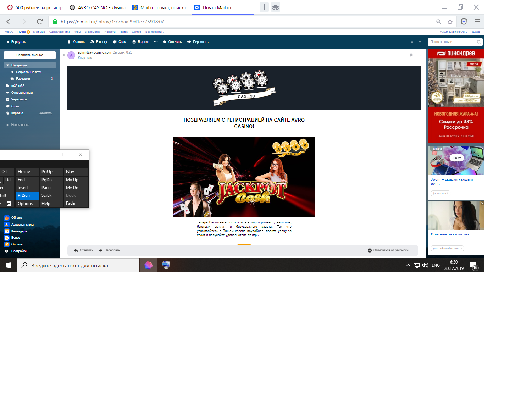Open the Одноклассники portal link

coord(59,32)
